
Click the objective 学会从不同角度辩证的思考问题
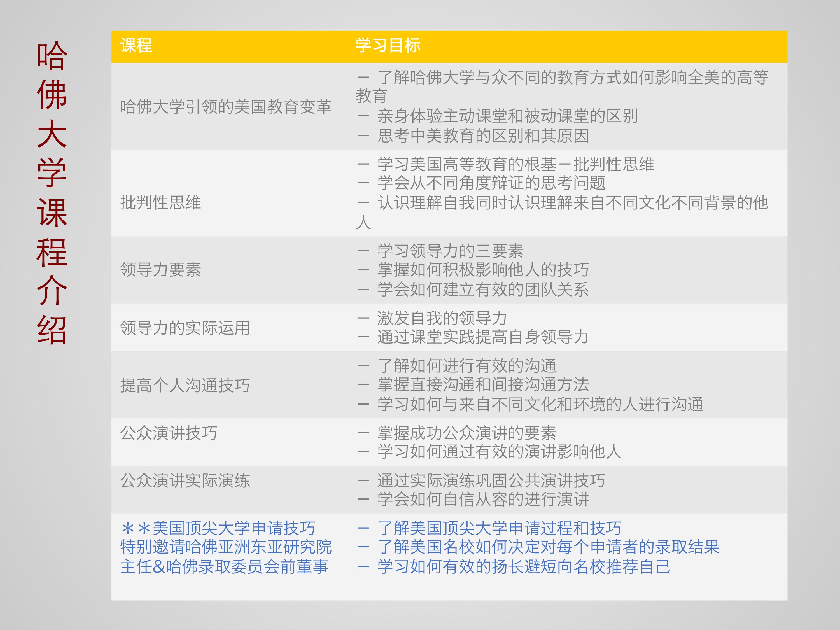[x=491, y=183]
